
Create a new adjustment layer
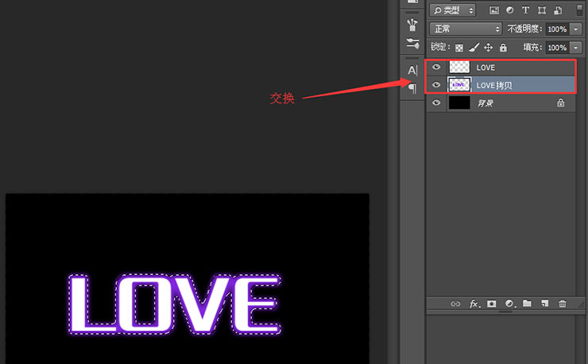point(509,304)
